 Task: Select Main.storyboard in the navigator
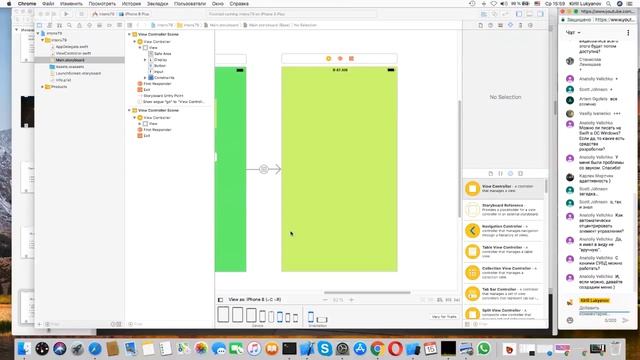click(80, 60)
